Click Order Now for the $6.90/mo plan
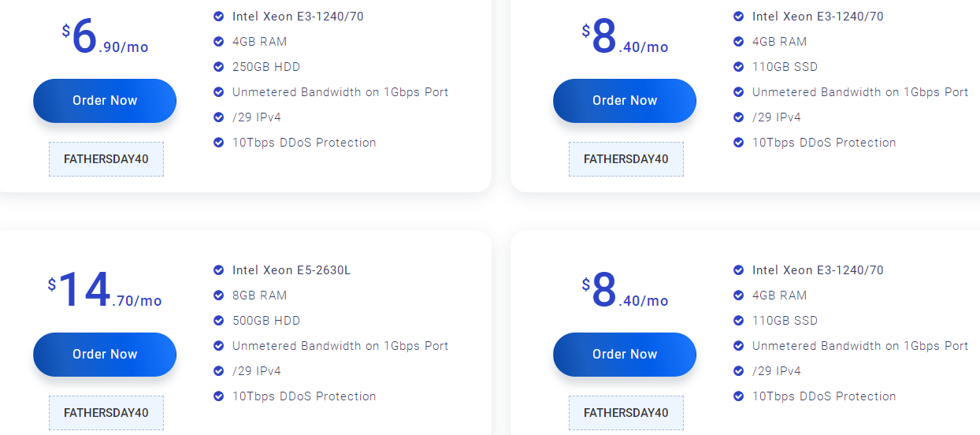Screen dimensions: 980x435 (x=105, y=101)
